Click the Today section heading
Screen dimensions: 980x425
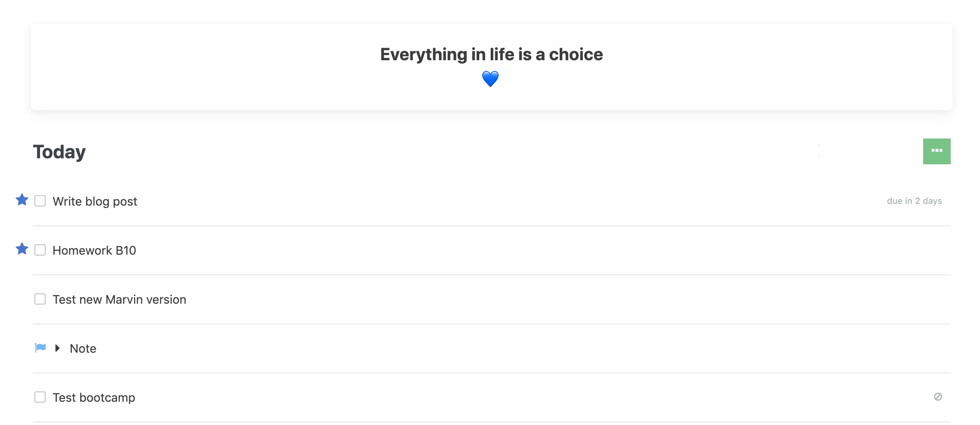(59, 152)
